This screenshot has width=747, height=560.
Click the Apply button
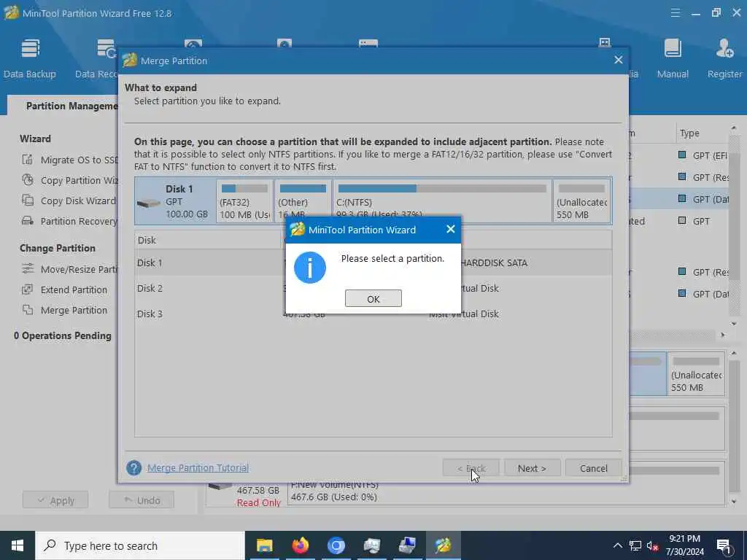click(x=55, y=500)
